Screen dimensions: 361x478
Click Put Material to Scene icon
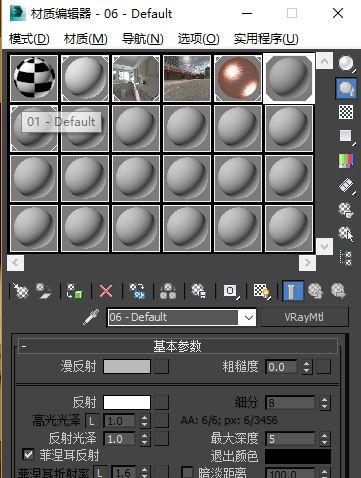coord(44,291)
